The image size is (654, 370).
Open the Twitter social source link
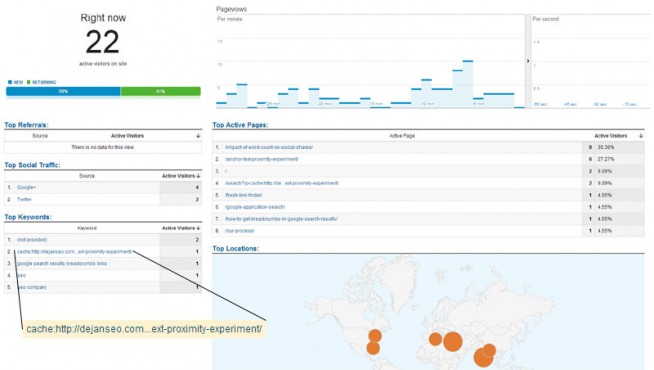coord(24,199)
